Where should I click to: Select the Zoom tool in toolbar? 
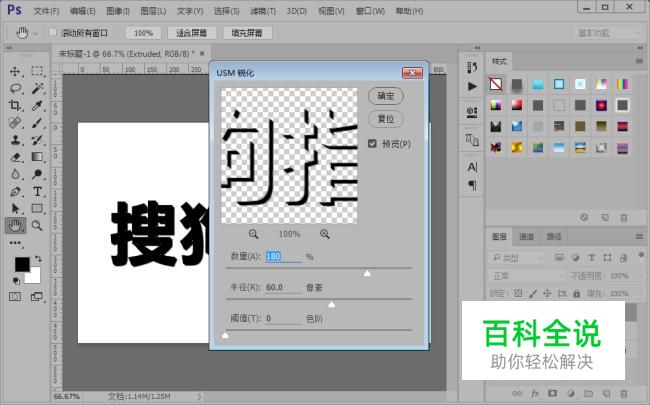[37, 226]
